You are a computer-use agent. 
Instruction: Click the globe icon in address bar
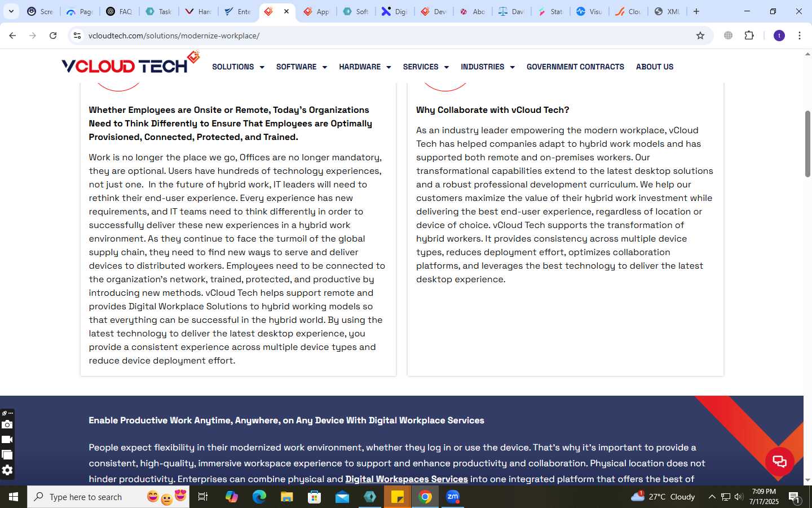coord(728,36)
